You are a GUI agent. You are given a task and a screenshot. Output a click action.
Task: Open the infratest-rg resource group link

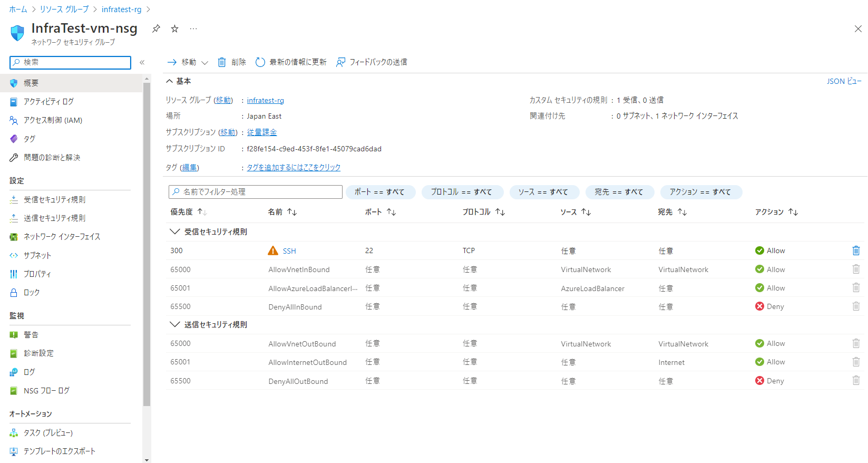pos(265,100)
